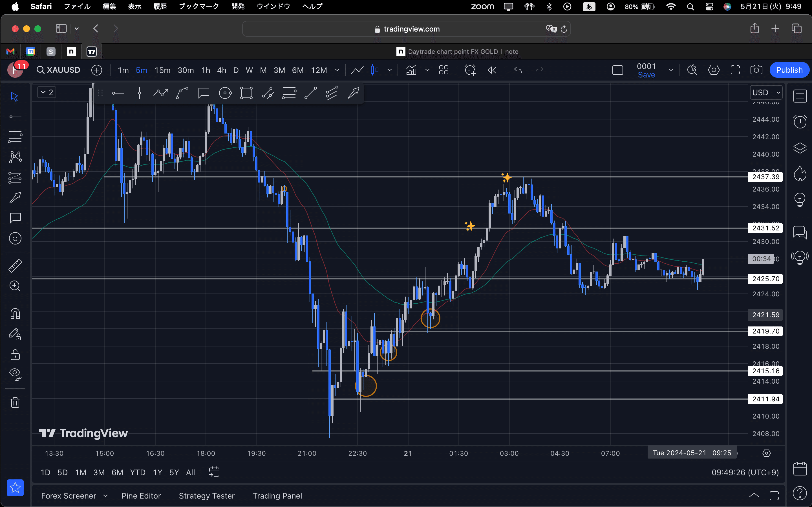Open the trash icon to remove drawings
The image size is (812, 507).
(15, 402)
